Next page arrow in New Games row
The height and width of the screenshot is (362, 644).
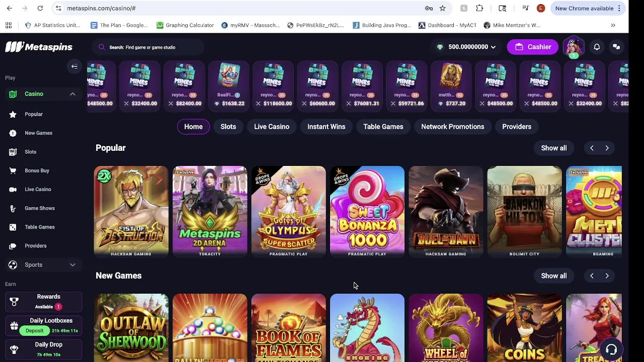click(x=607, y=276)
